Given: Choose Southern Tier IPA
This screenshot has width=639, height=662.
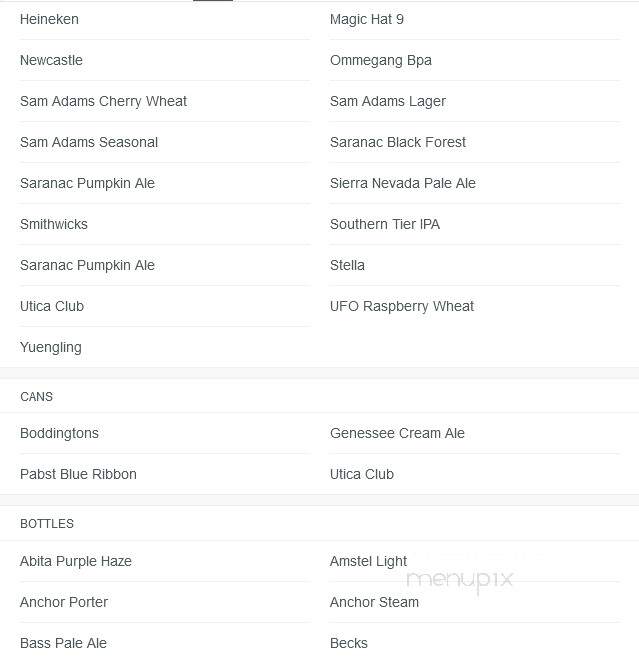Looking at the screenshot, I should tap(385, 224).
